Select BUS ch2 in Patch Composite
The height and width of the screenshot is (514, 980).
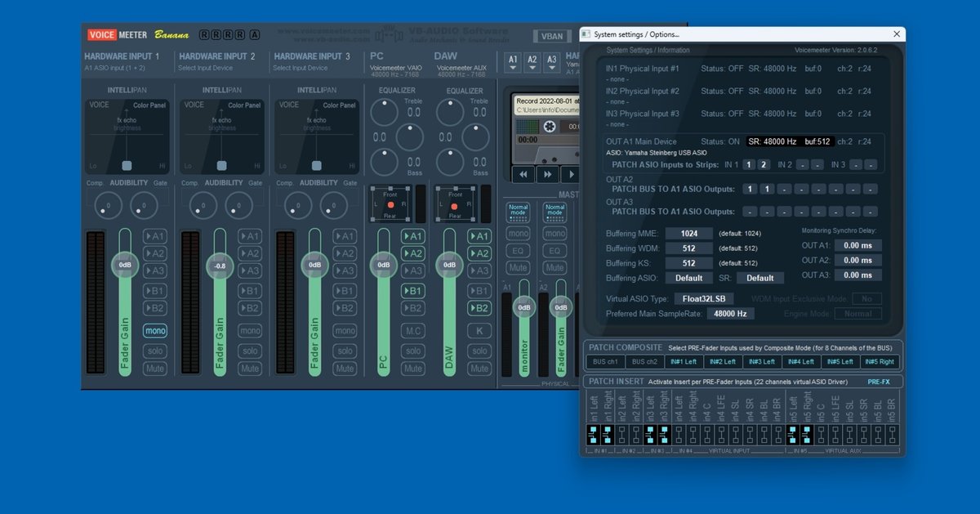[645, 361]
